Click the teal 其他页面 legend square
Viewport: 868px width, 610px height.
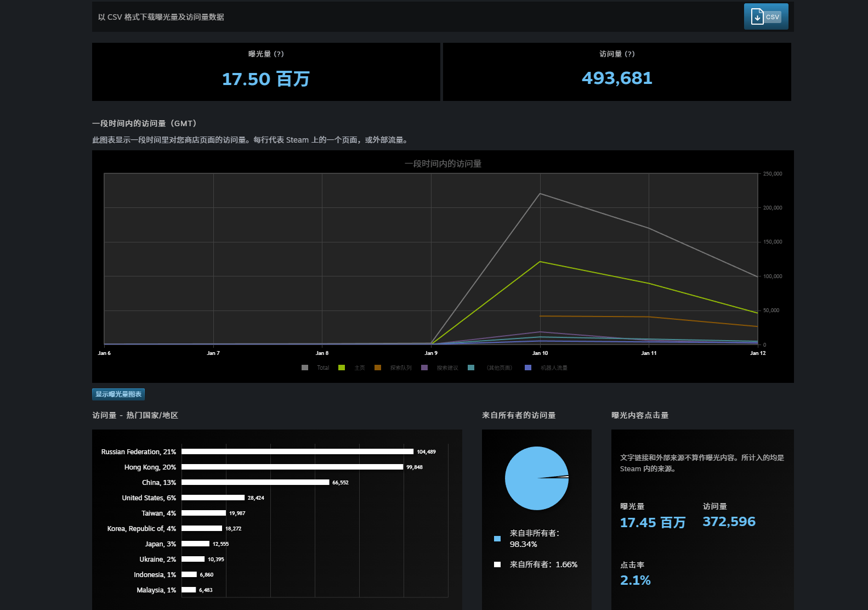(471, 368)
